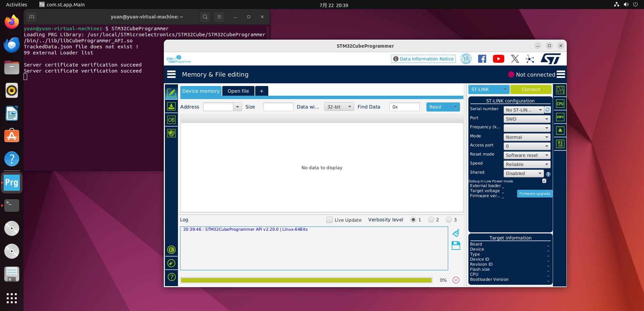The height and width of the screenshot is (311, 644).
Task: Open Show Applications grid in dock
Action: (x=12, y=298)
